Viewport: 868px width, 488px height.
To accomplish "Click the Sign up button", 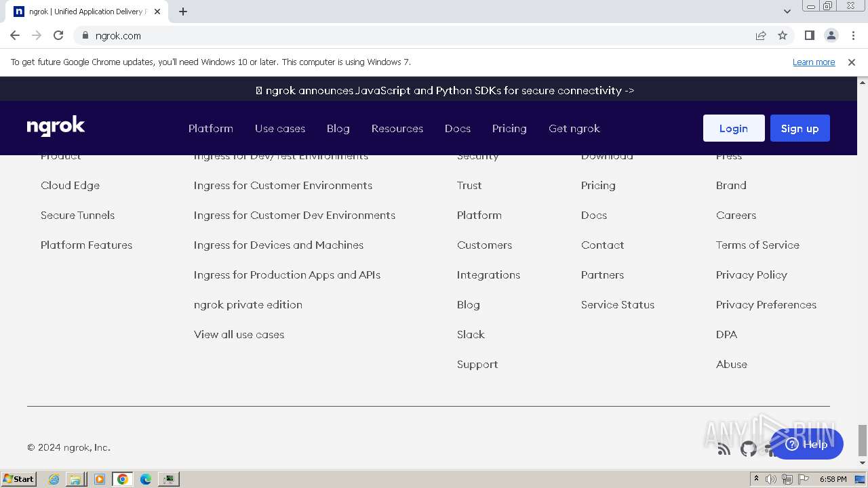I will 800,128.
